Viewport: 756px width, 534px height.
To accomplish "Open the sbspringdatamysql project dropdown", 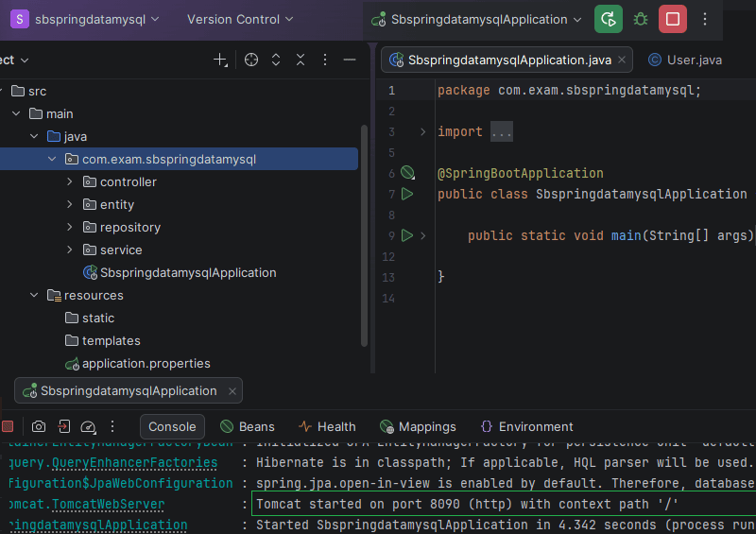I will point(85,19).
